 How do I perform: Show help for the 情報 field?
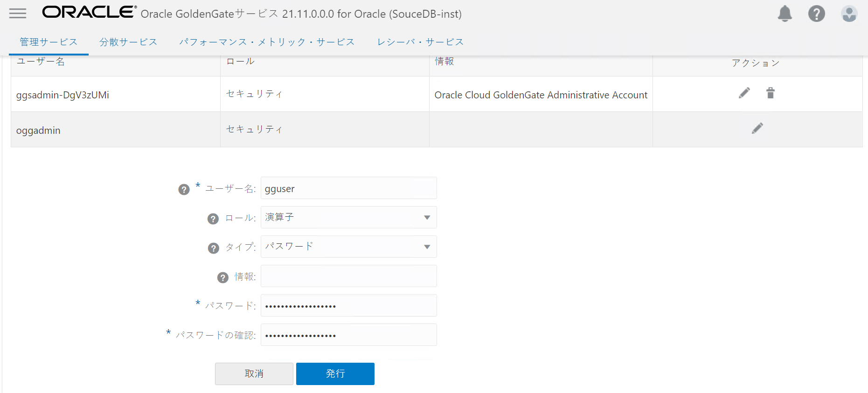[223, 277]
